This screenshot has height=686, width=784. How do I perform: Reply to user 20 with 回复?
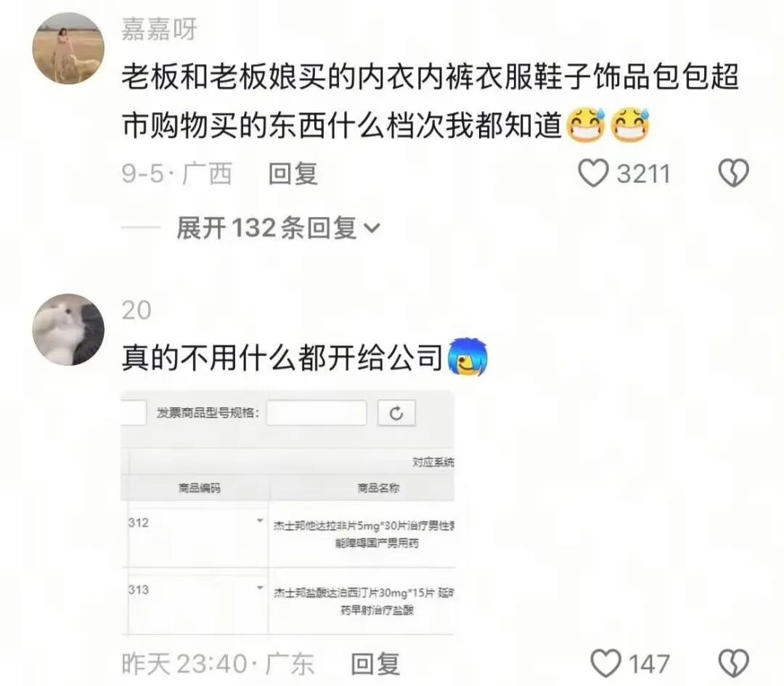pos(375,664)
